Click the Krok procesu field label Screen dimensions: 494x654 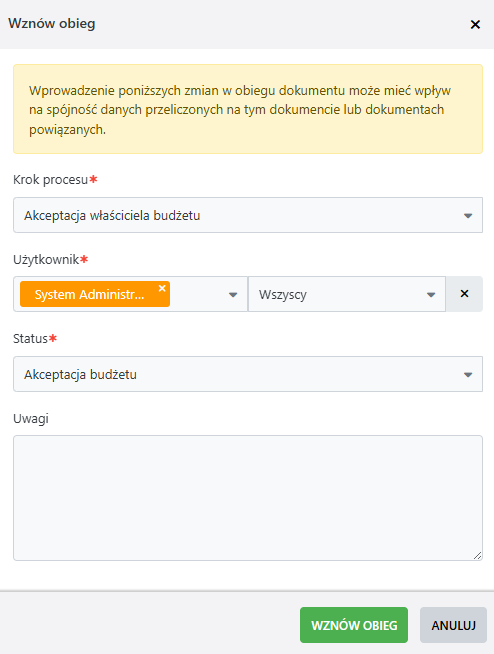(x=50, y=180)
